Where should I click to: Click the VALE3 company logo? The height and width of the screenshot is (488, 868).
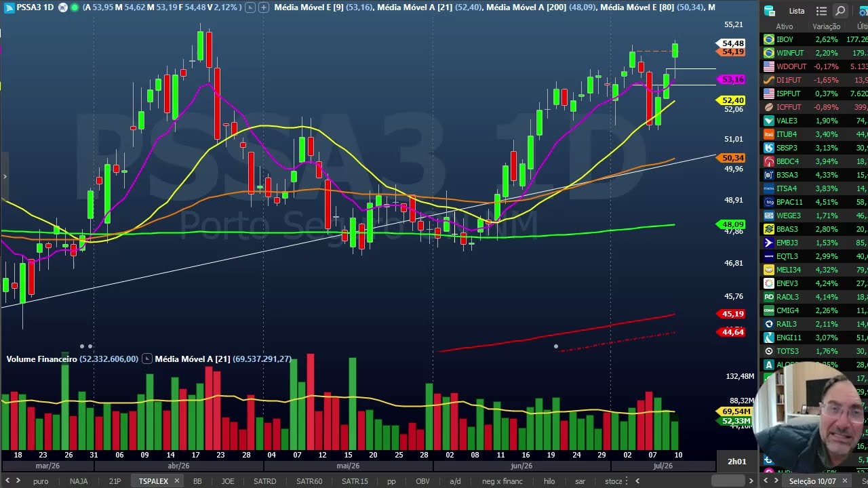(768, 121)
